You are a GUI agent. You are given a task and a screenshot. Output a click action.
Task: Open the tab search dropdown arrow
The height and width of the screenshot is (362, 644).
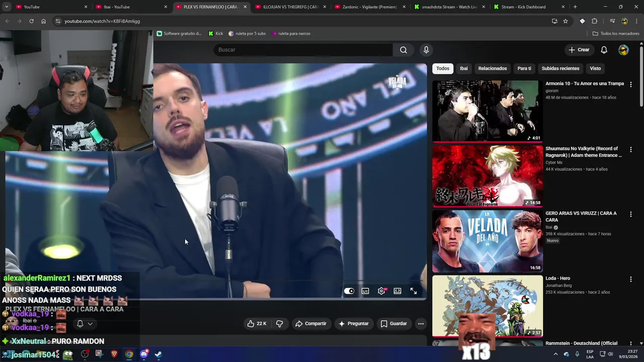point(7,7)
